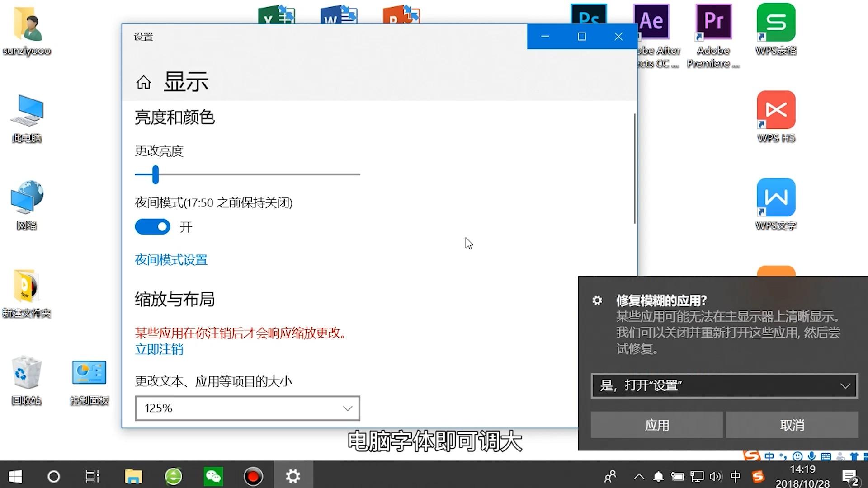
Task: Click the bell notification tray icon
Action: coord(659,476)
